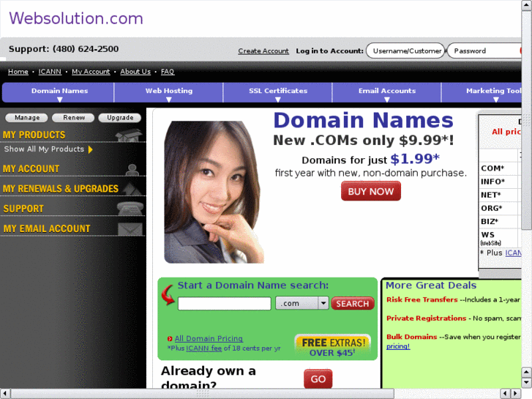Open MY EMAIL ACCOUNT in the sidebar
The height and width of the screenshot is (399, 532).
tap(47, 228)
